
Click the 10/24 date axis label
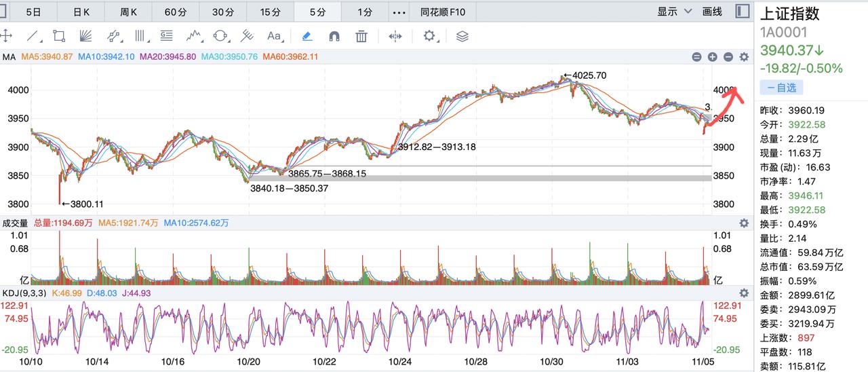tap(400, 362)
